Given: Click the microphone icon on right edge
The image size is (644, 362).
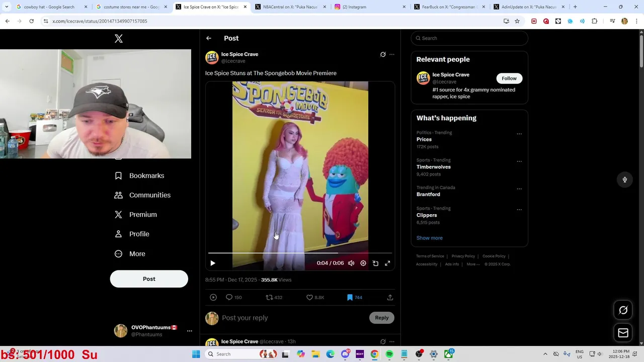Looking at the screenshot, I should point(625,179).
